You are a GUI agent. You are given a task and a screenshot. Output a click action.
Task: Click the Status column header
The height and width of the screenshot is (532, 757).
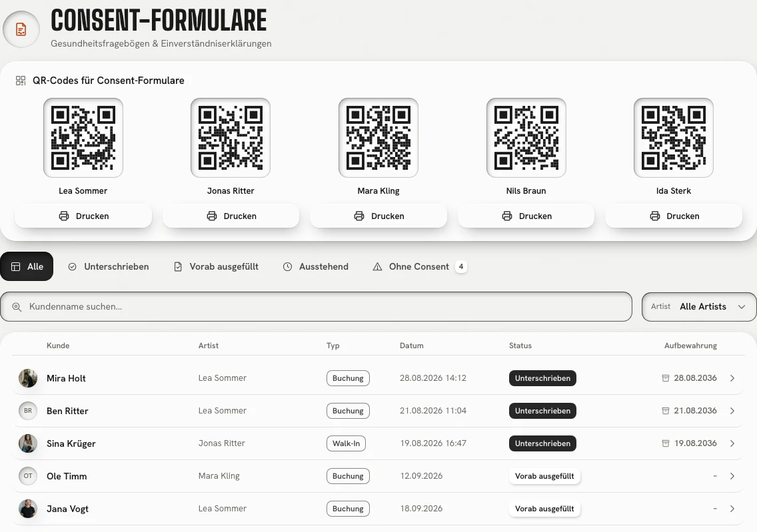tap(520, 346)
